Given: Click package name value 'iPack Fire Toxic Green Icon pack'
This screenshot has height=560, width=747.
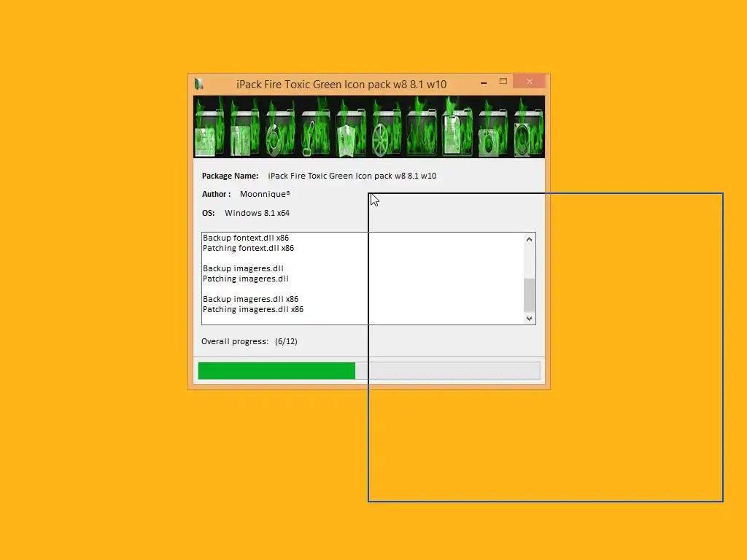Looking at the screenshot, I should [x=352, y=176].
